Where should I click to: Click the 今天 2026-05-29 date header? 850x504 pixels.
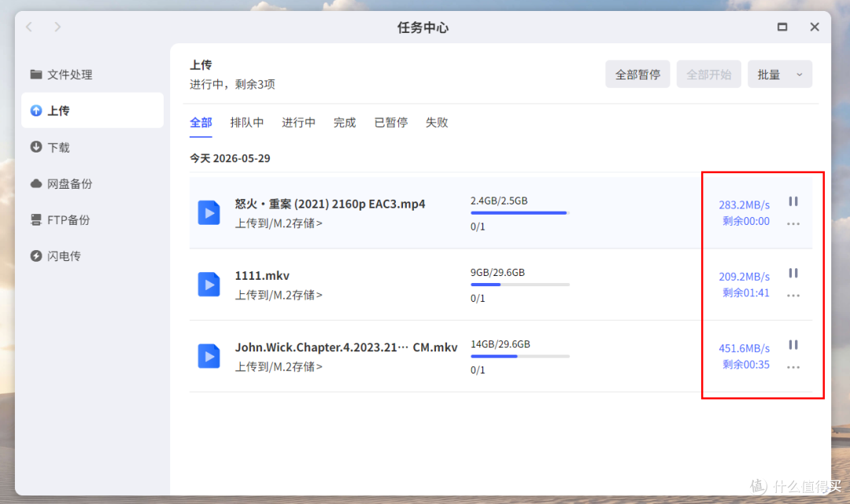pyautogui.click(x=230, y=158)
